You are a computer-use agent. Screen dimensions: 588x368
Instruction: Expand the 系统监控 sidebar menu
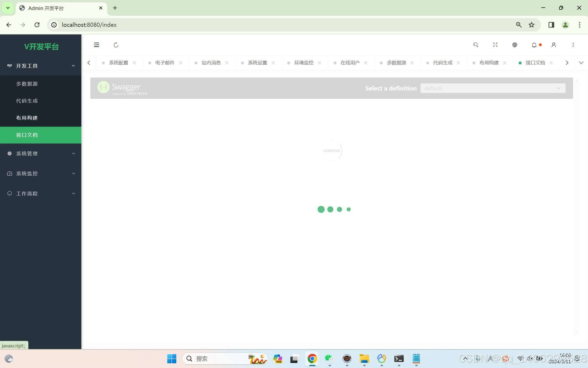(41, 173)
